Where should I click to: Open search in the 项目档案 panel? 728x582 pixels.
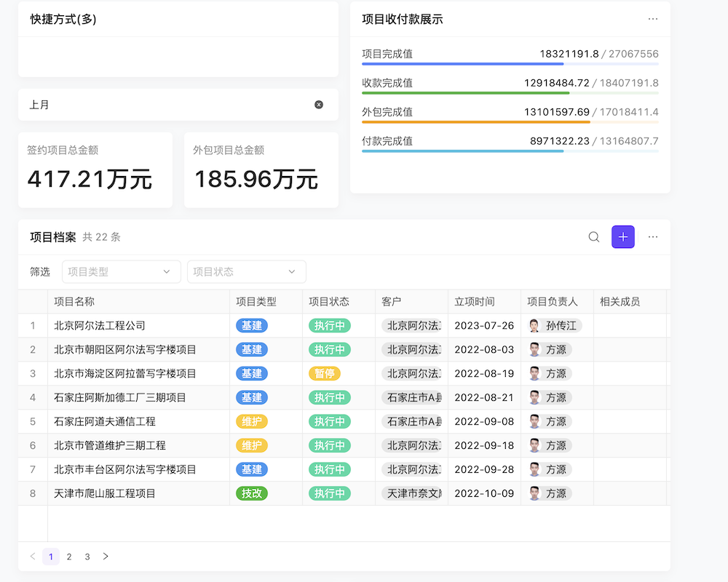click(x=593, y=236)
